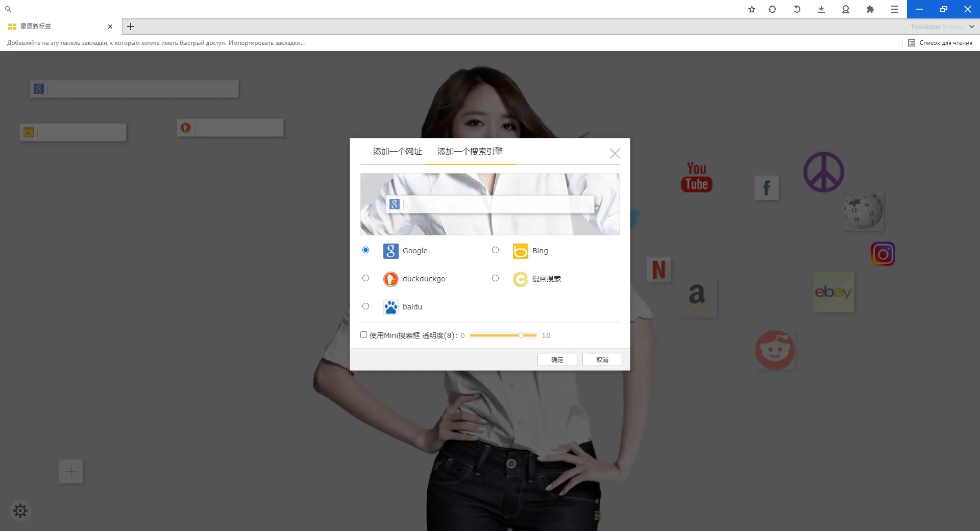The height and width of the screenshot is (531, 980).
Task: Click the refresh icon in toolbar
Action: coord(772,9)
